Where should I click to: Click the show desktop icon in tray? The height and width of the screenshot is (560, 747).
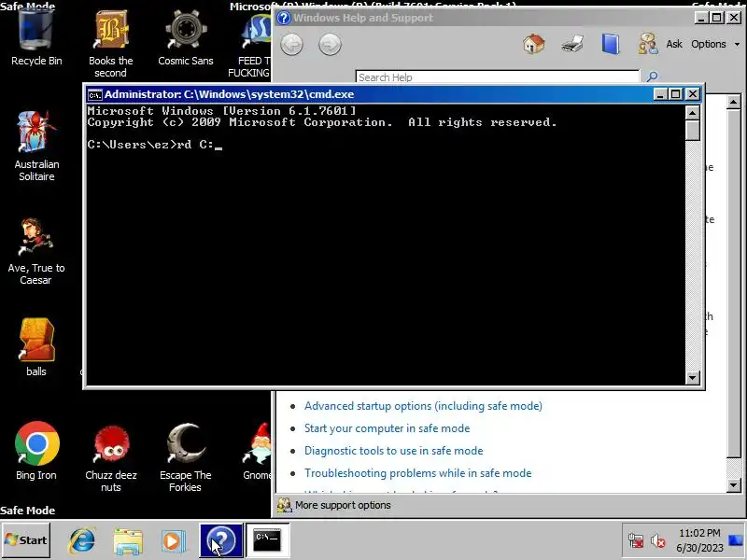click(x=736, y=540)
